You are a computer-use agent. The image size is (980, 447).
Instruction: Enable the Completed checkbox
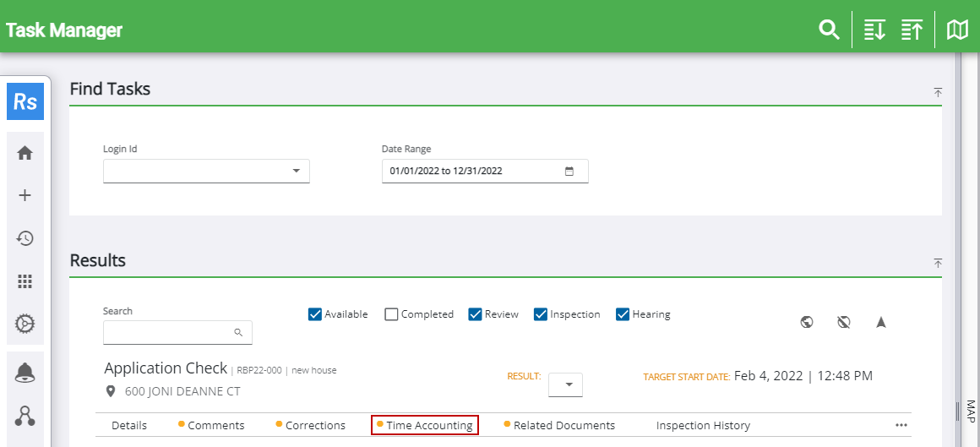(391, 314)
